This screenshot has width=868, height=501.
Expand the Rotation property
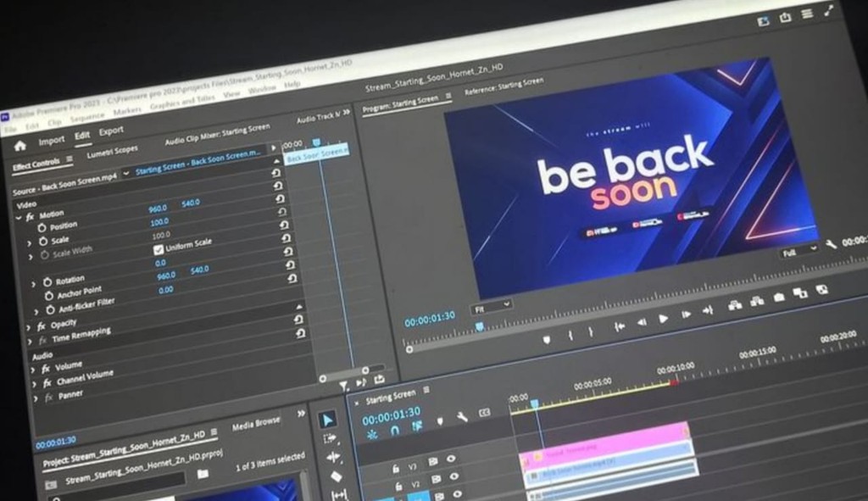34,285
